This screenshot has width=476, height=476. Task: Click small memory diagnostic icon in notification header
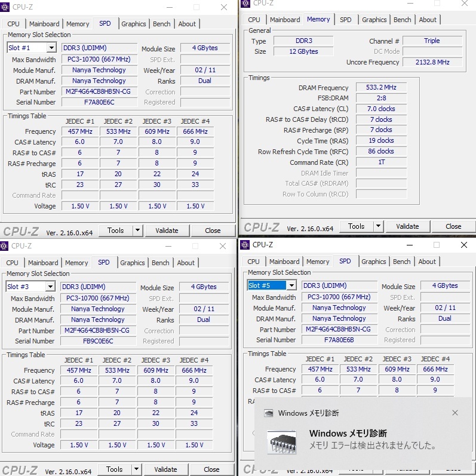[x=269, y=413]
